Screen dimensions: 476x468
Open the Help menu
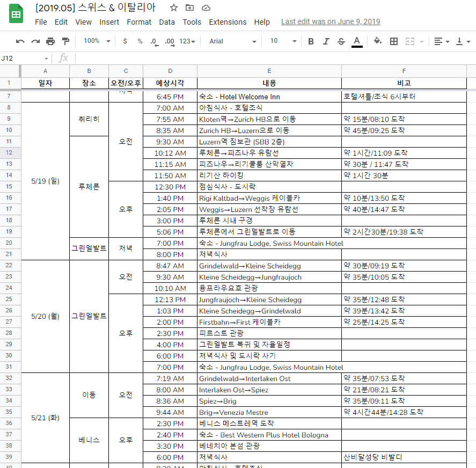pyautogui.click(x=262, y=22)
